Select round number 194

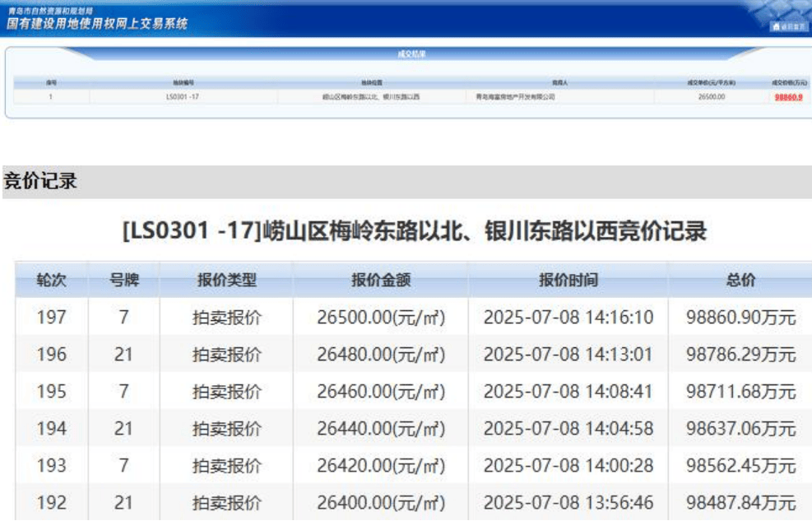click(x=51, y=429)
